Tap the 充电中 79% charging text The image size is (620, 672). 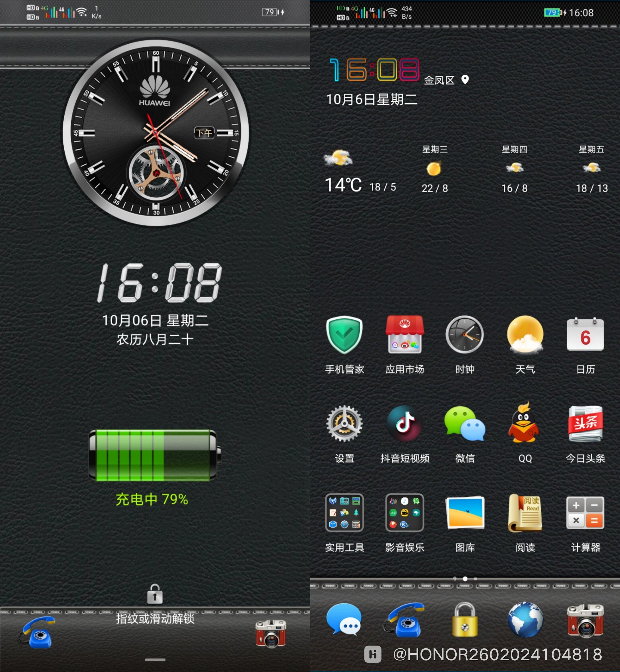tap(152, 499)
